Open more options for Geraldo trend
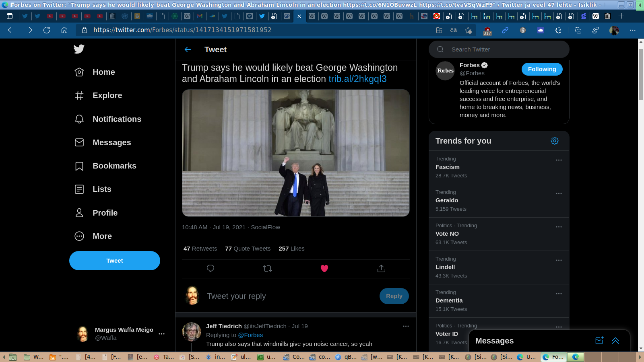Image resolution: width=644 pixels, height=362 pixels. tap(559, 193)
